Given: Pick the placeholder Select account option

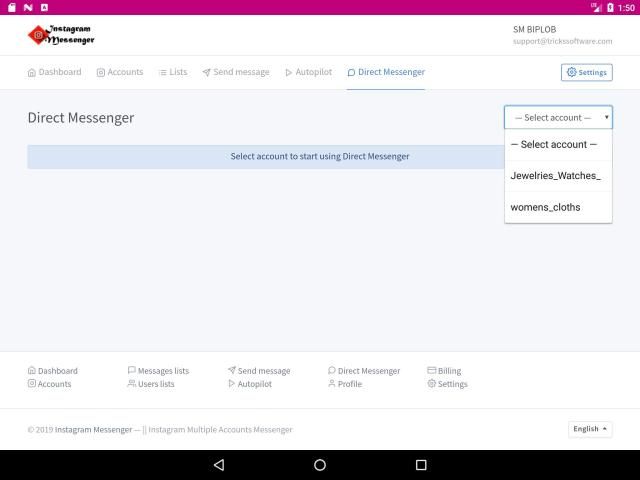Looking at the screenshot, I should (553, 144).
